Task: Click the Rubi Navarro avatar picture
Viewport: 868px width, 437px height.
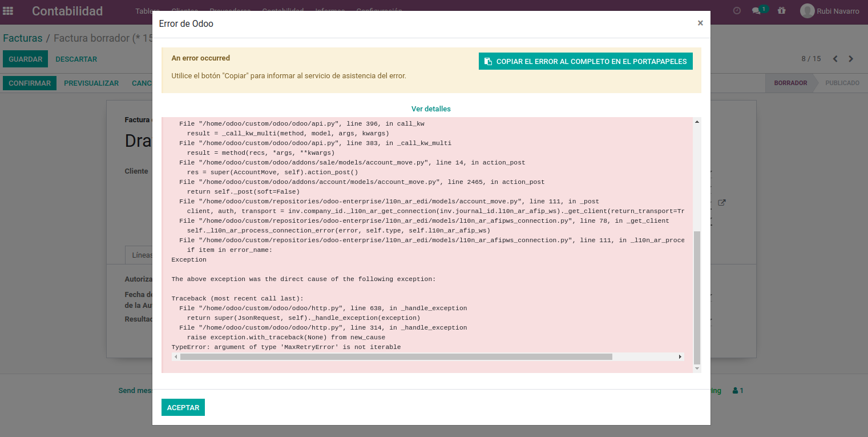Action: [x=807, y=11]
